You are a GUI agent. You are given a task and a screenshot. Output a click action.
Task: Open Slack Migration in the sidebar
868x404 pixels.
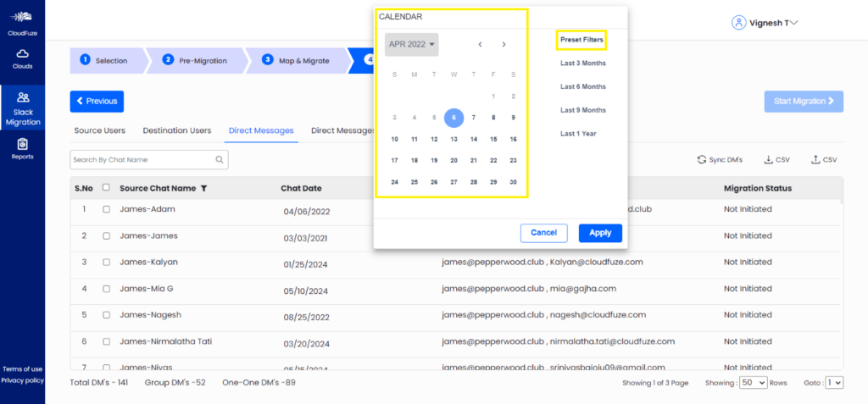[23, 108]
